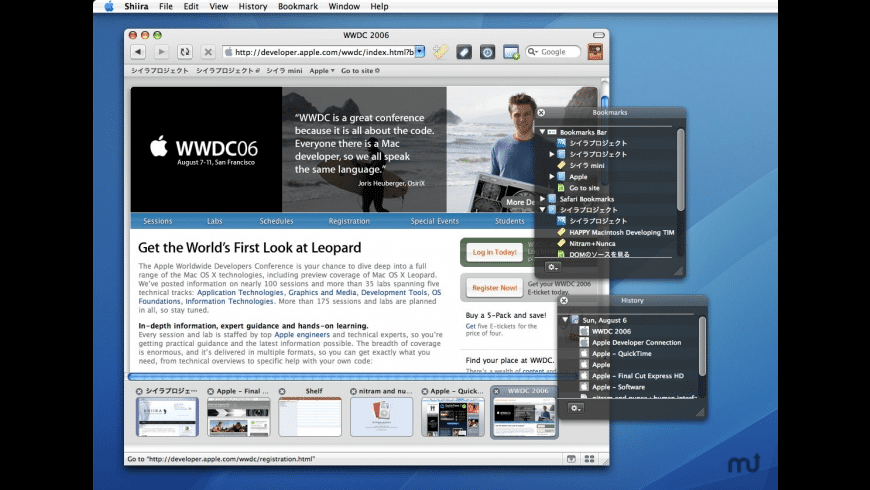This screenshot has width=870, height=490.
Task: Open the History menu
Action: (252, 6)
